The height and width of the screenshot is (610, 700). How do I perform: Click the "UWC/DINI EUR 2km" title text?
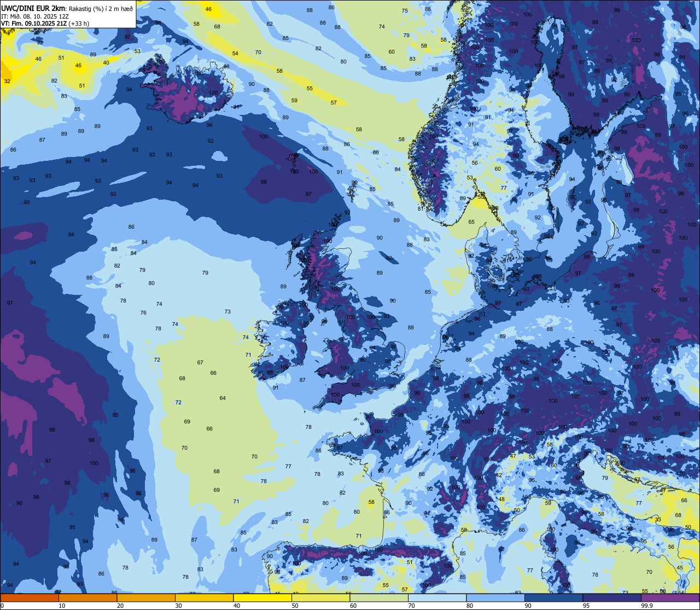point(33,8)
